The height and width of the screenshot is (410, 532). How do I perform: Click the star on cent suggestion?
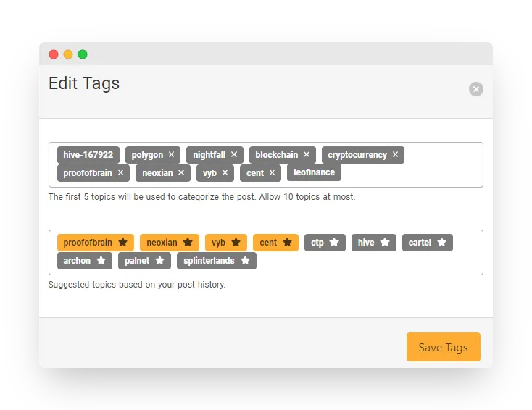(x=287, y=243)
